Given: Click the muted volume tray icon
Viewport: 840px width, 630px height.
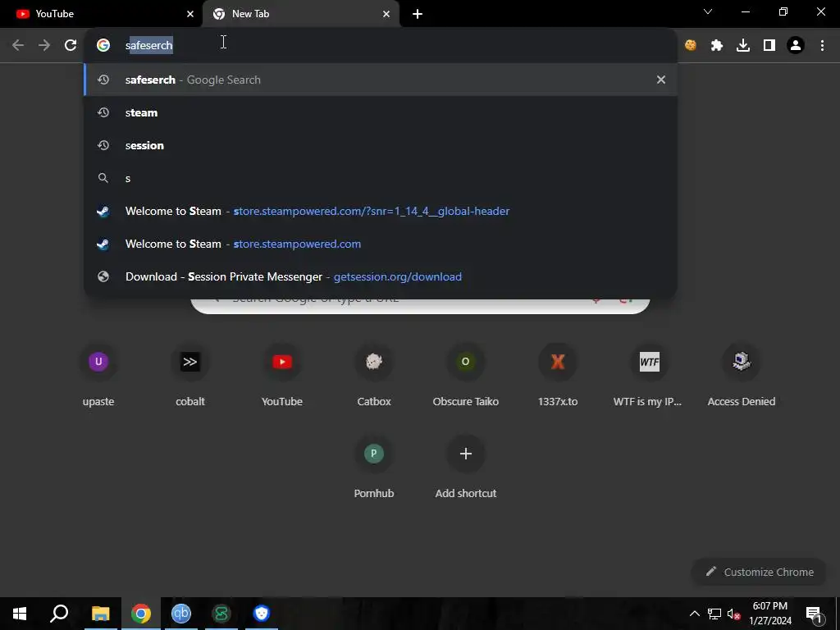Looking at the screenshot, I should click(734, 614).
